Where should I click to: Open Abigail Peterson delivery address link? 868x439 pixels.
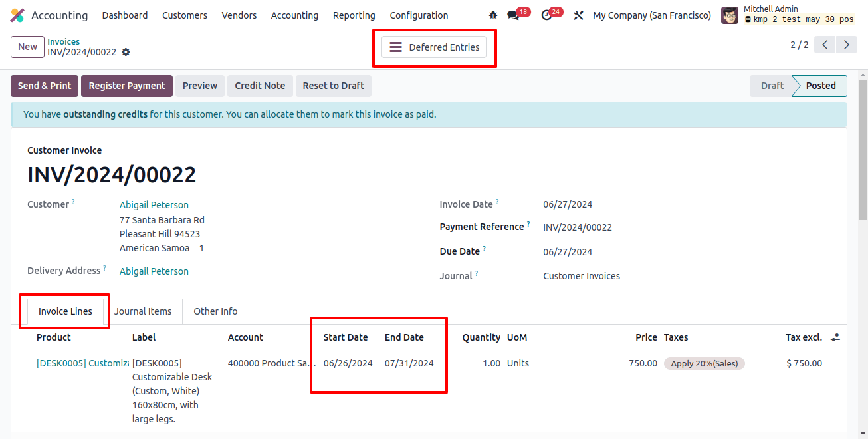point(154,271)
